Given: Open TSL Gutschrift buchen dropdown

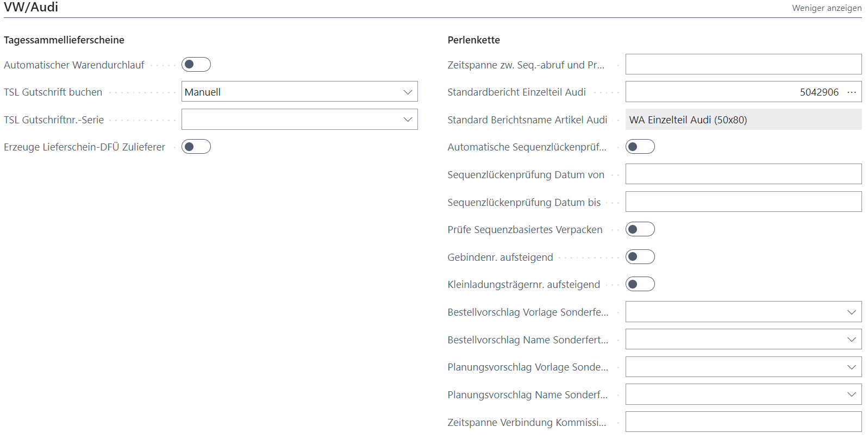Looking at the screenshot, I should click(x=408, y=92).
